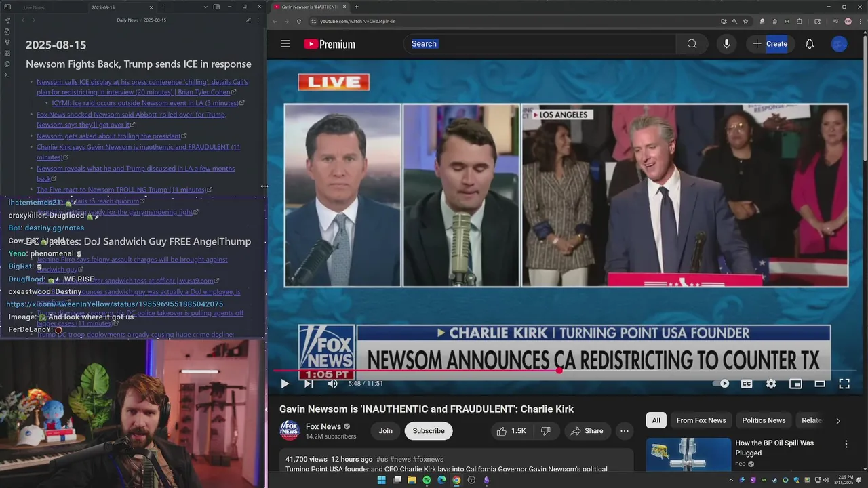
Task: Click the #foxnews hashtag
Action: pyautogui.click(x=428, y=459)
